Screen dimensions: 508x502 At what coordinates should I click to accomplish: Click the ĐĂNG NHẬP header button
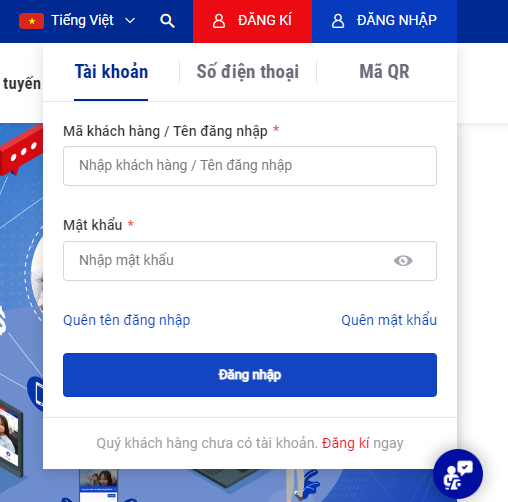(384, 21)
